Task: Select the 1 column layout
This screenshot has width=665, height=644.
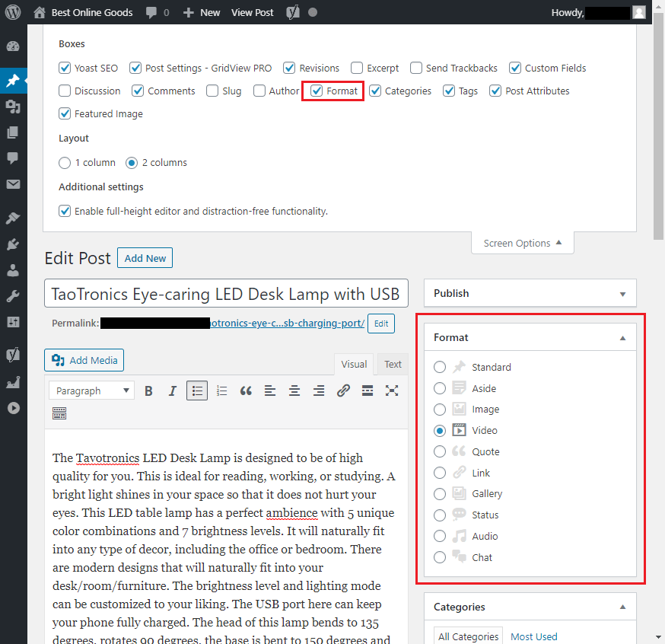Action: coord(65,163)
